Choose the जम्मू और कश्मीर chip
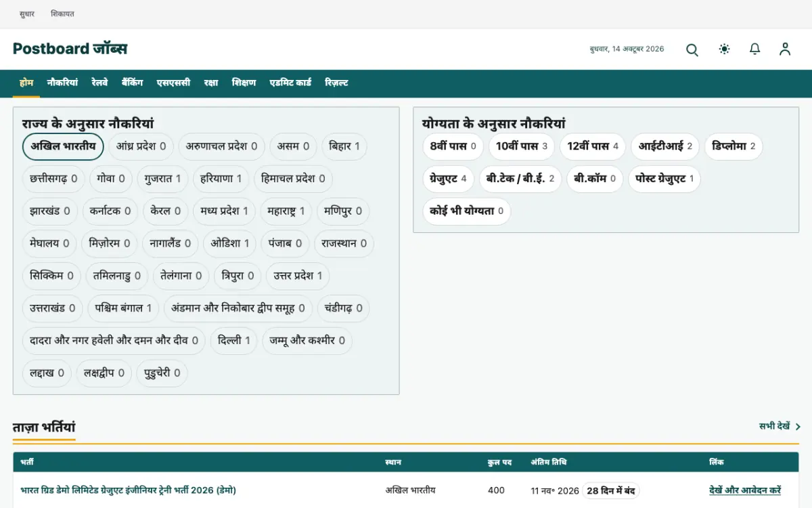Viewport: 812px width, 508px height. 307,341
